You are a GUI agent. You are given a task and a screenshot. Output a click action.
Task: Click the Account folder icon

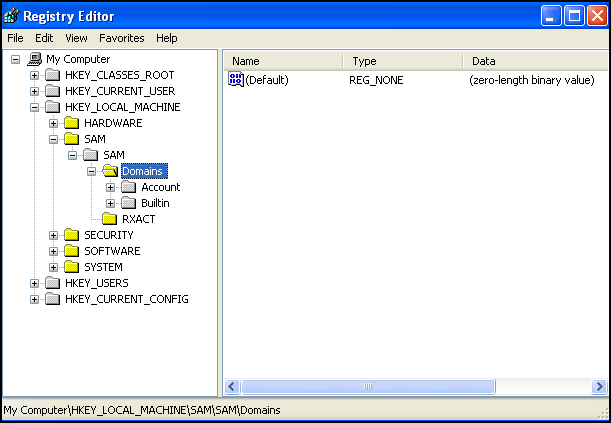tap(129, 187)
